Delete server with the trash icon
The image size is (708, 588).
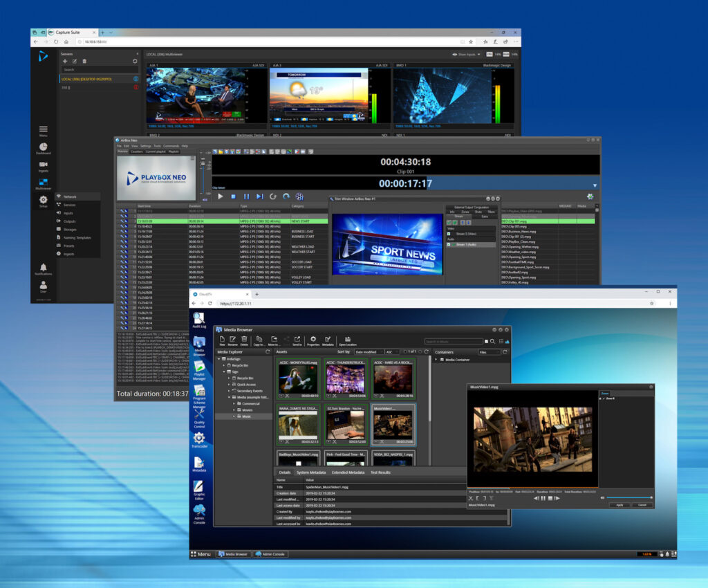pos(84,62)
